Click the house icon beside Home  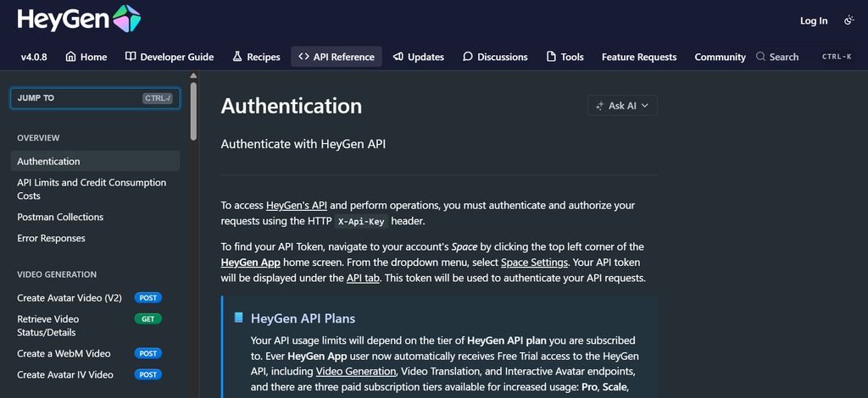pyautogui.click(x=70, y=57)
